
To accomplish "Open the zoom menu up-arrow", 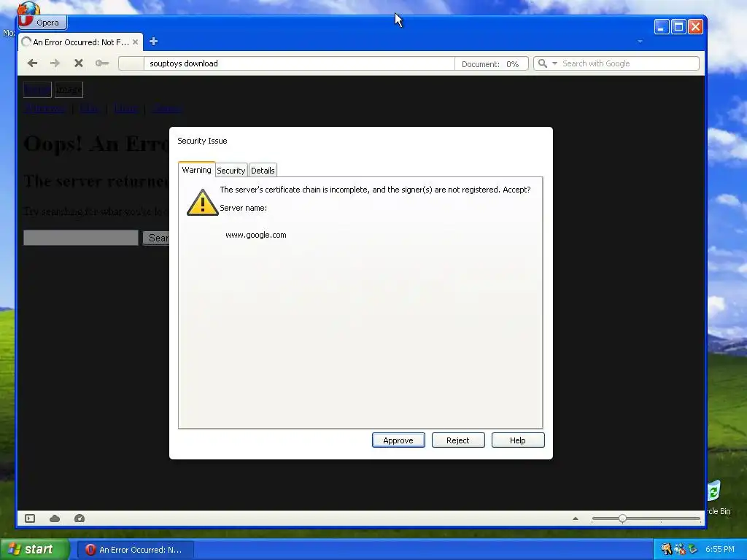I will (x=576, y=518).
